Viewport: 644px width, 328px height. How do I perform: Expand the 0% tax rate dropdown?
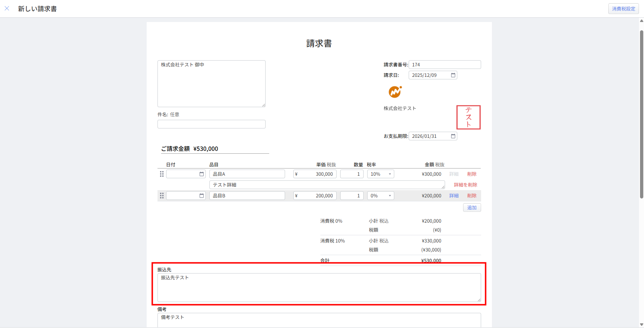click(381, 196)
